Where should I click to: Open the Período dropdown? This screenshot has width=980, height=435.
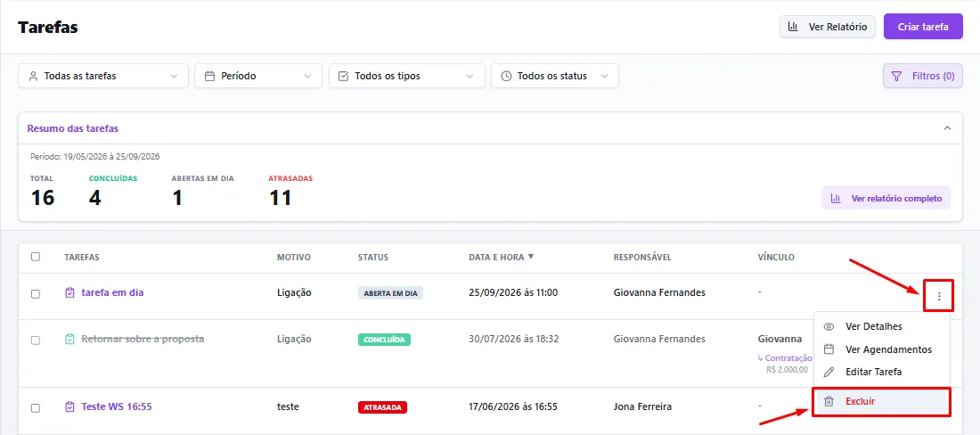pos(258,76)
